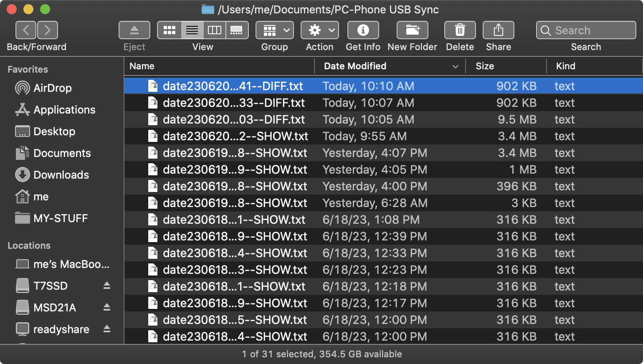Click the Get Info button
Viewport: 643px width, 364px height.
(x=363, y=30)
